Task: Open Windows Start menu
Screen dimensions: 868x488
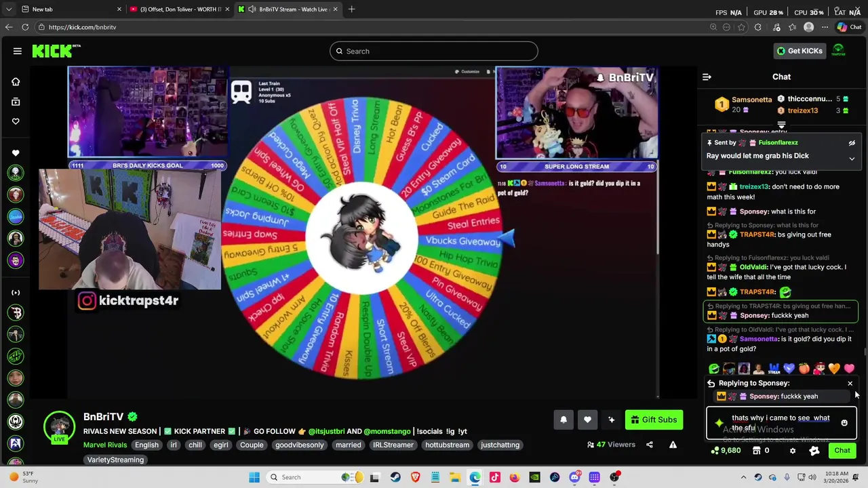Action: point(254,477)
